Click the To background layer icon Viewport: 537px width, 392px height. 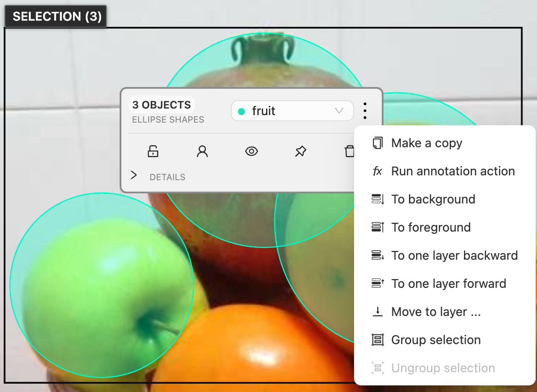click(378, 200)
